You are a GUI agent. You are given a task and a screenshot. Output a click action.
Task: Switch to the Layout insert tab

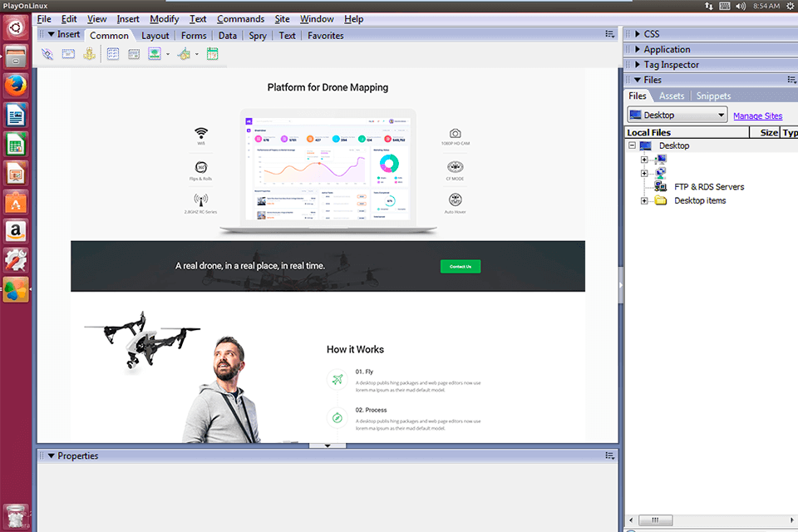coord(155,35)
